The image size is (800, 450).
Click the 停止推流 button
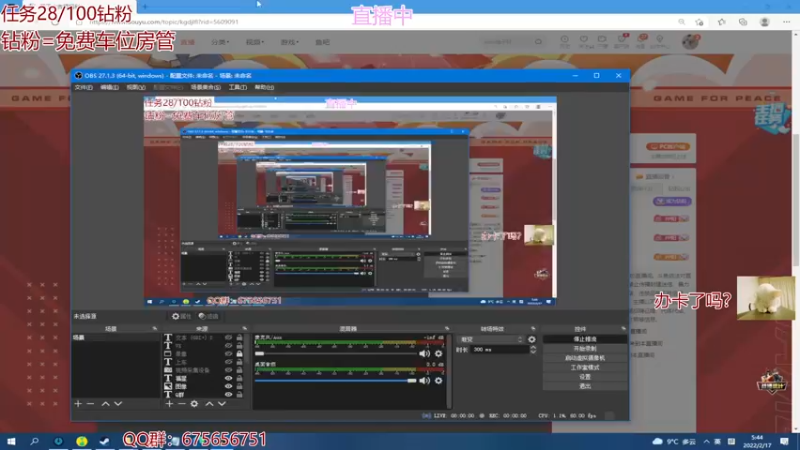point(585,339)
